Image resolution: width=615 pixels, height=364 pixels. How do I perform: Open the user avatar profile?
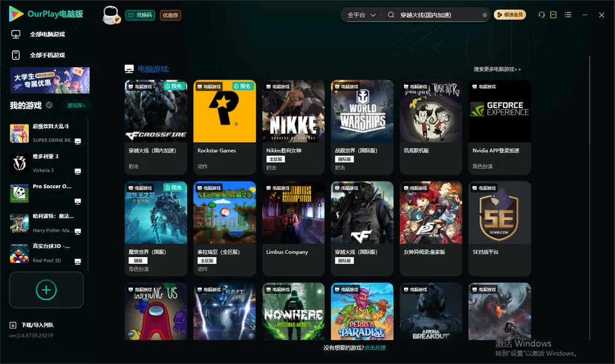click(111, 15)
